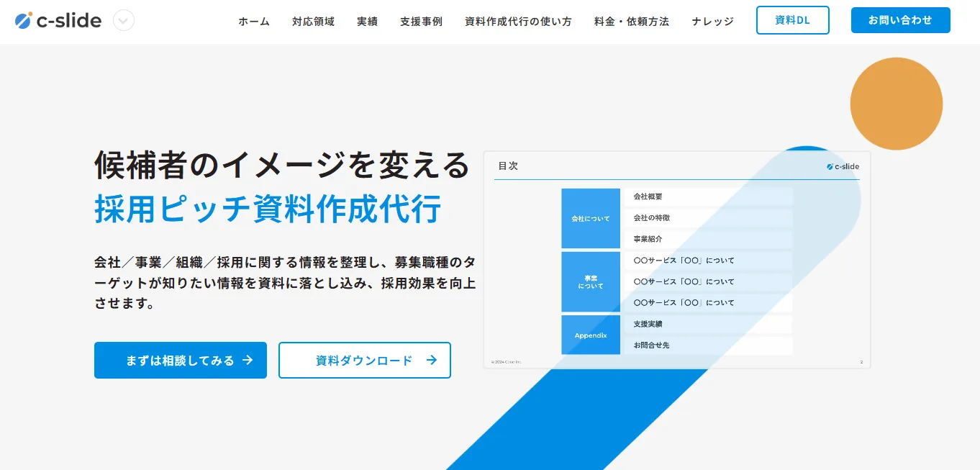Click the 採用ピッチ資料作成代行 blue heading

pyautogui.click(x=268, y=209)
